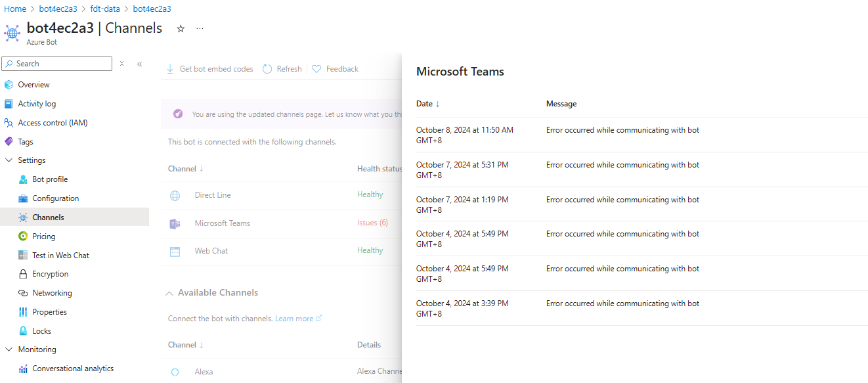Open the Issues (6) status for Microsoft Teams
This screenshot has height=383, width=868.
click(x=372, y=223)
